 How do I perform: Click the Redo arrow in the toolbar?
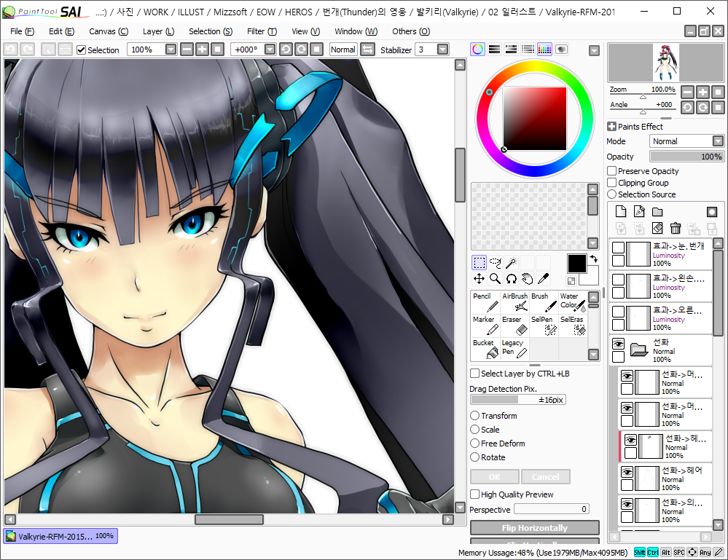click(x=28, y=50)
